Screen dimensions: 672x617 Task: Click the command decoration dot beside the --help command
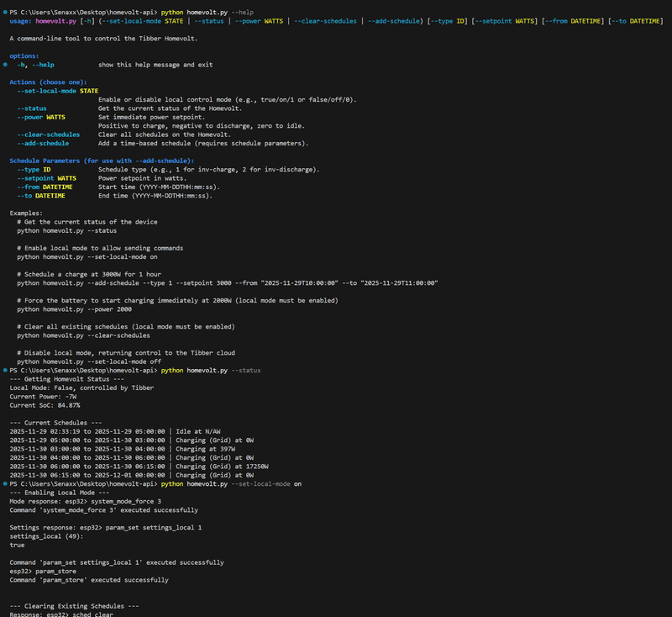(x=4, y=13)
